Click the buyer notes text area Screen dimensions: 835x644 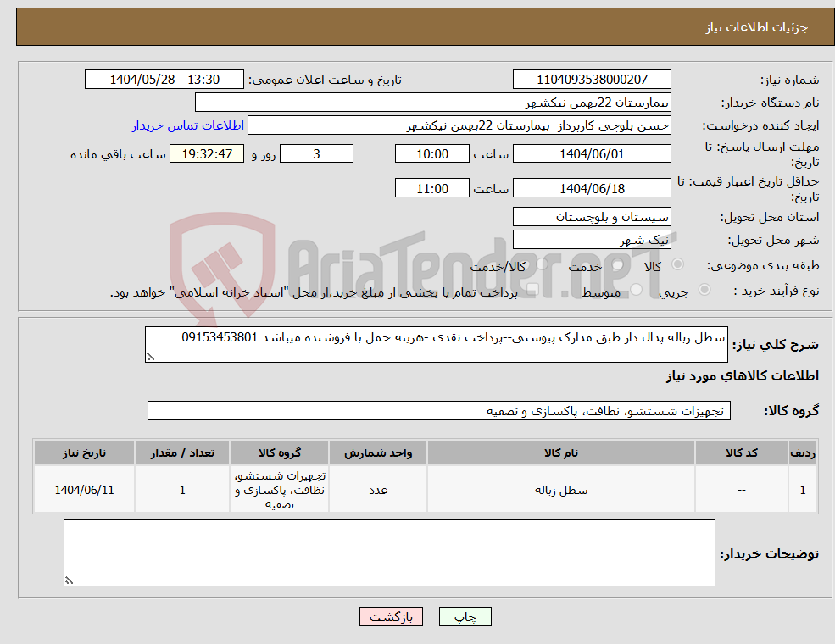coord(389,553)
